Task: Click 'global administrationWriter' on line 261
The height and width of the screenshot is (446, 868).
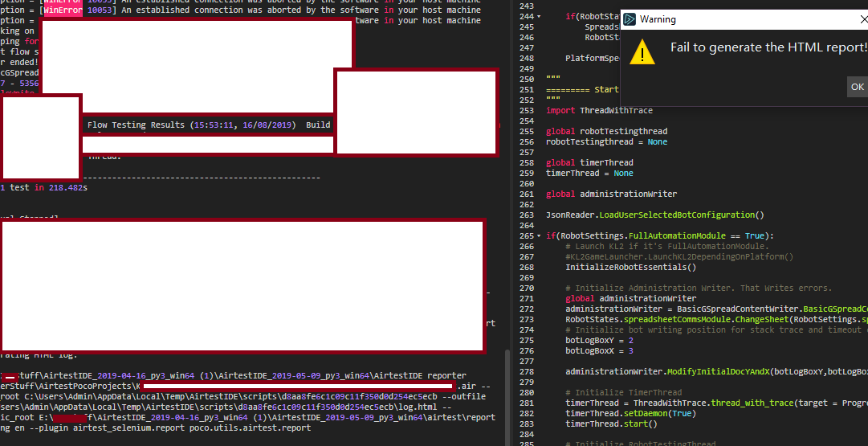Action: pos(611,194)
